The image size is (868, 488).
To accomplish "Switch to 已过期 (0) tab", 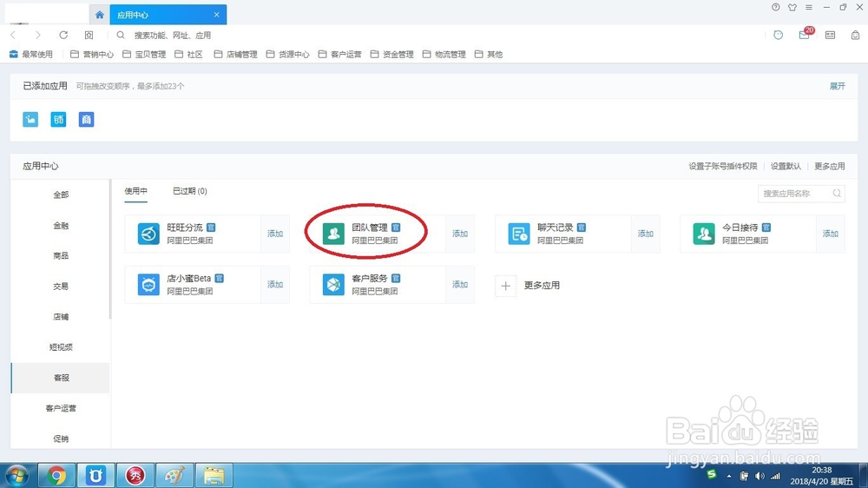I will click(190, 191).
